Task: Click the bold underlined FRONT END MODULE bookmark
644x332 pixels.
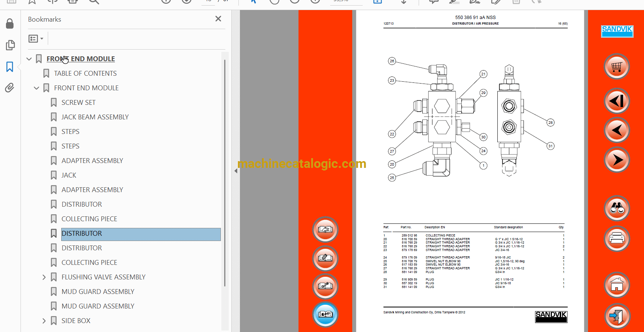Action: click(x=81, y=59)
